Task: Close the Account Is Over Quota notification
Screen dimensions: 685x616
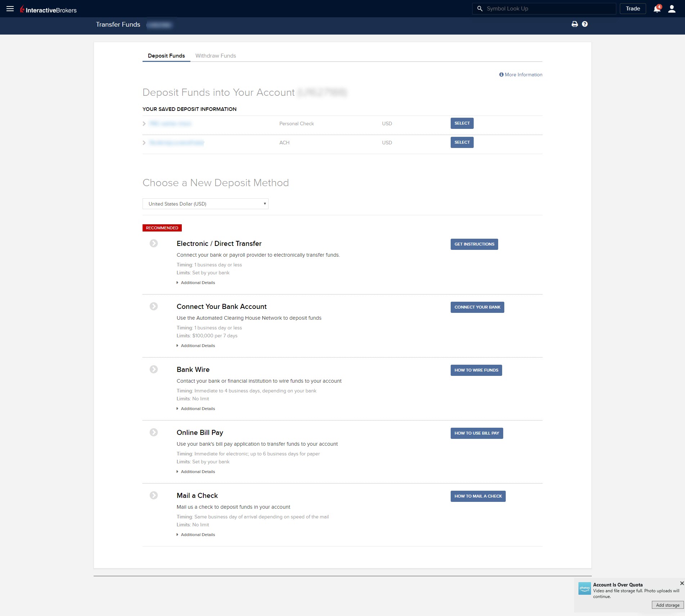Action: coord(682,583)
